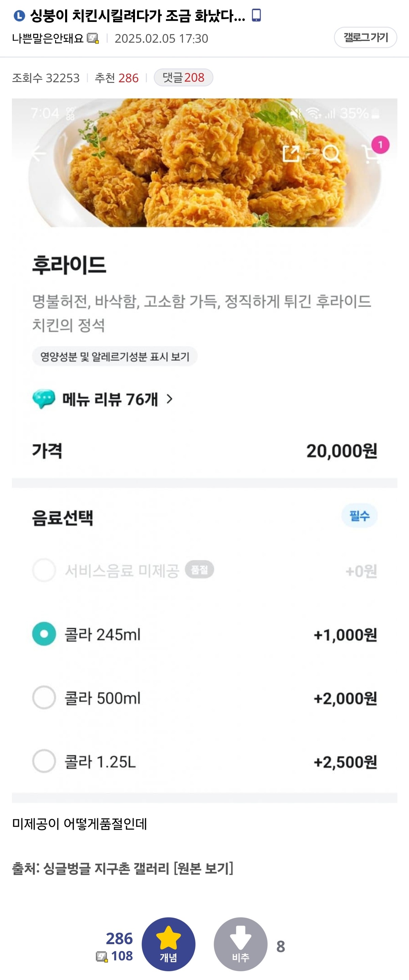Tap the teal speech bubble review icon
Screen dimensions: 409x980
click(44, 399)
